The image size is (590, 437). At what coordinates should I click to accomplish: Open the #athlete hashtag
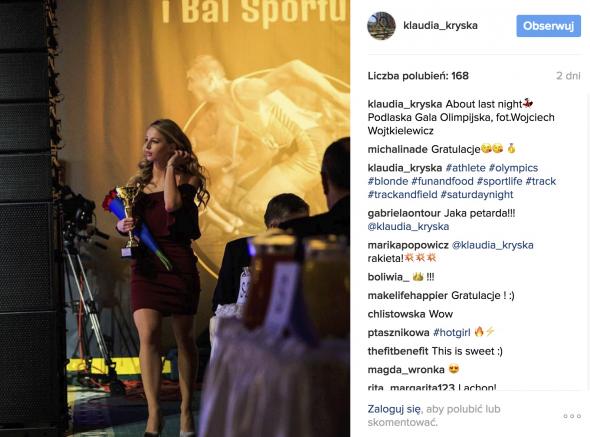click(x=465, y=168)
